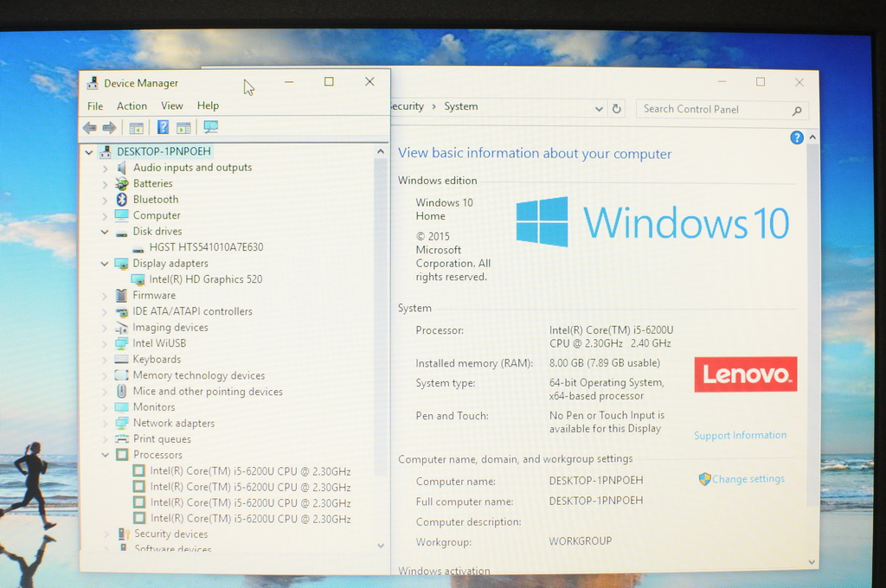Open the File menu in Device Manager
This screenshot has width=886, height=588.
95,106
